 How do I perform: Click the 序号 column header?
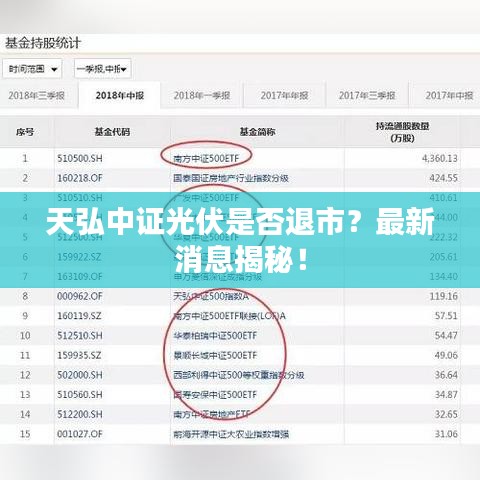[x=25, y=132]
